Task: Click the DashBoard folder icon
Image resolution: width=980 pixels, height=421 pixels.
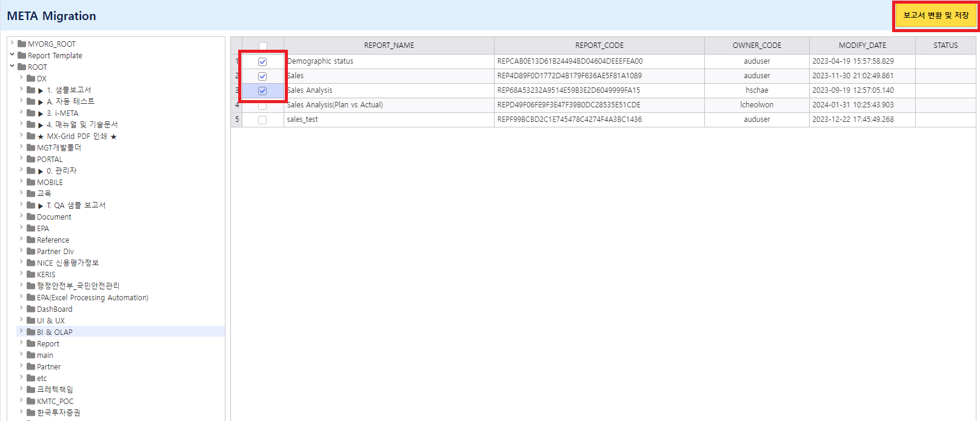Action: tap(31, 309)
